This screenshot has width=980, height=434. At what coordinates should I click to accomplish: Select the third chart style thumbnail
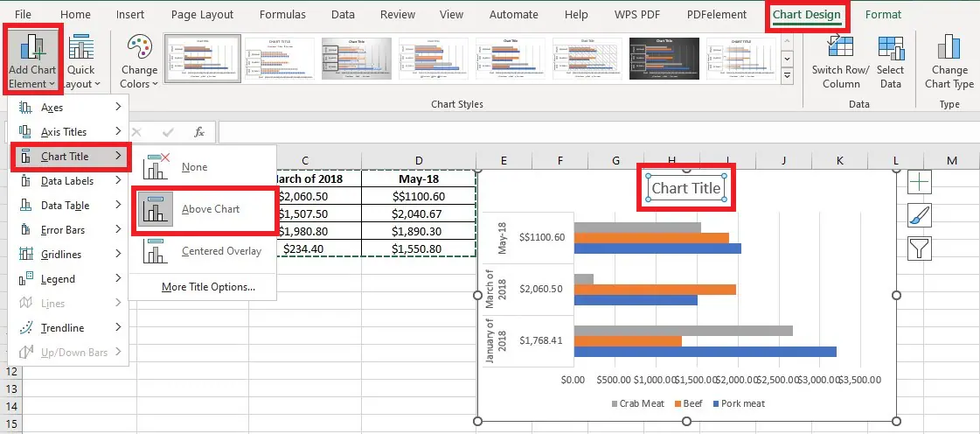coord(357,58)
